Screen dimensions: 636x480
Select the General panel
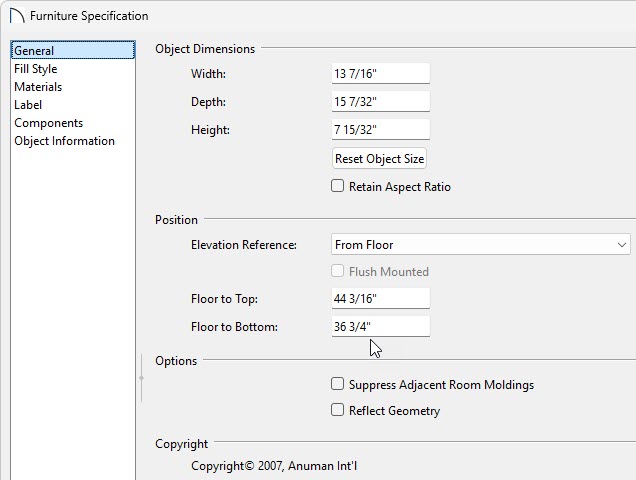(x=73, y=50)
